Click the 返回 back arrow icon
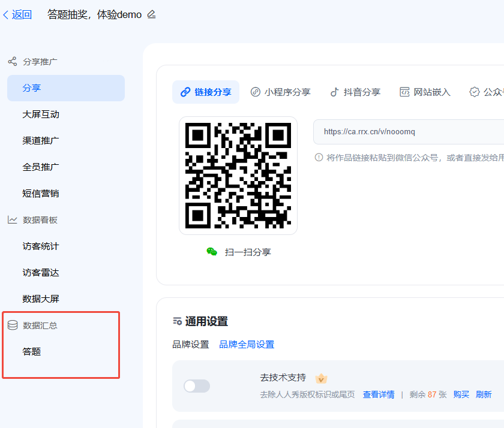The width and height of the screenshot is (504, 428). pyautogui.click(x=6, y=15)
